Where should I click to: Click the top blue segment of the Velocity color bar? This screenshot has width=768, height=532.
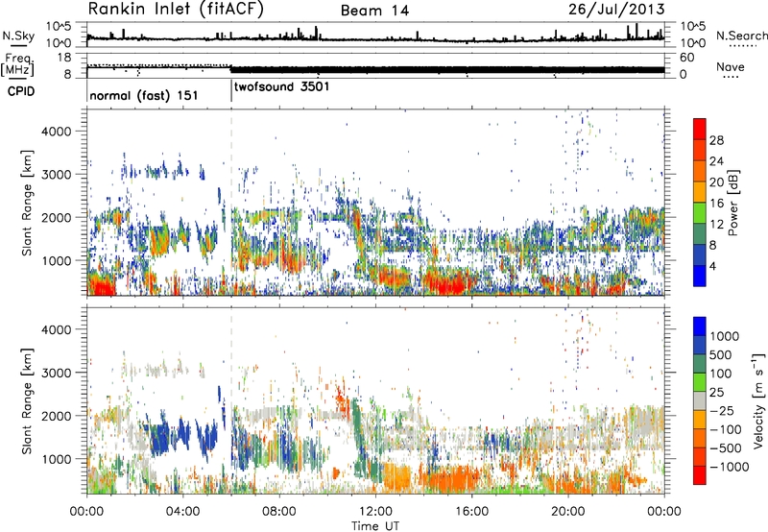coord(700,326)
